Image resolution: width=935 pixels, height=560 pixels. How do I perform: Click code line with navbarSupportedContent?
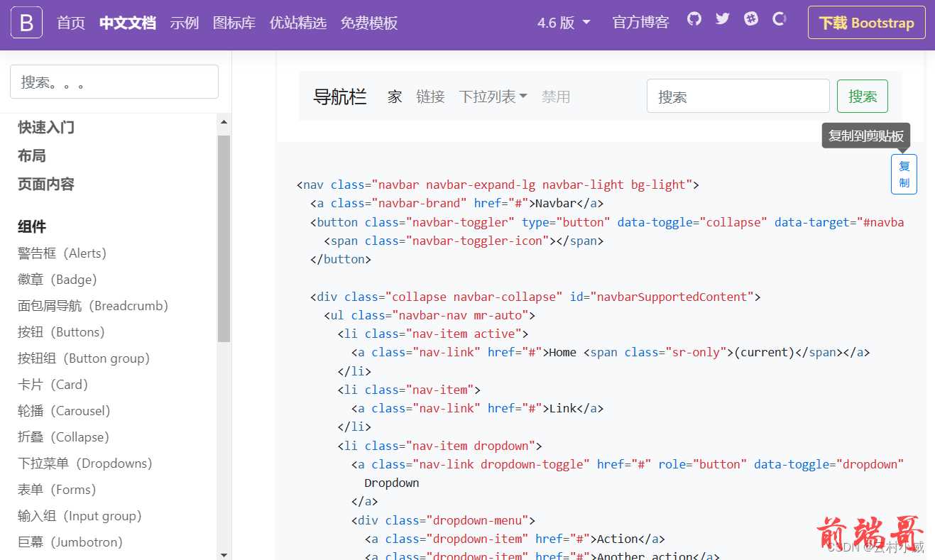[x=535, y=297]
